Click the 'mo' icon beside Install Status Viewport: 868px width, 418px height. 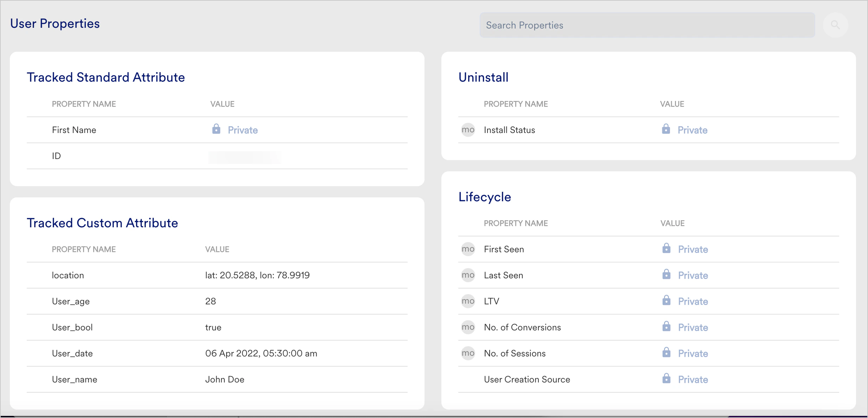pos(468,129)
